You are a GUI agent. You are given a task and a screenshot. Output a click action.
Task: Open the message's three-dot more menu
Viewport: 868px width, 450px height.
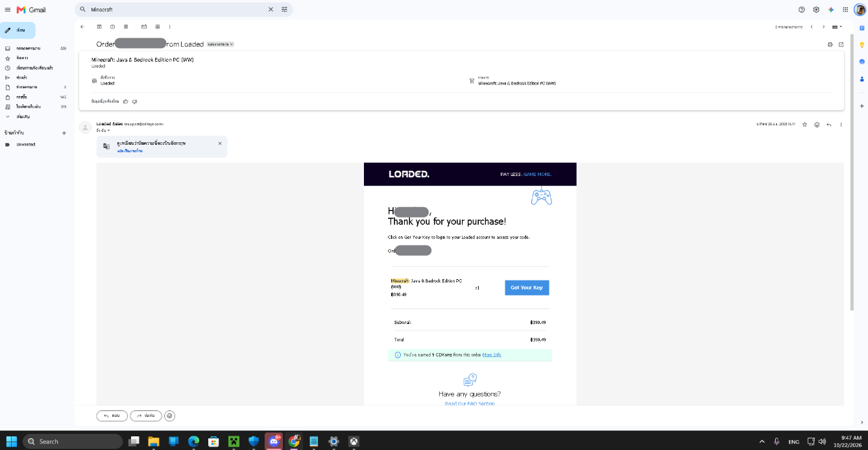click(x=841, y=124)
